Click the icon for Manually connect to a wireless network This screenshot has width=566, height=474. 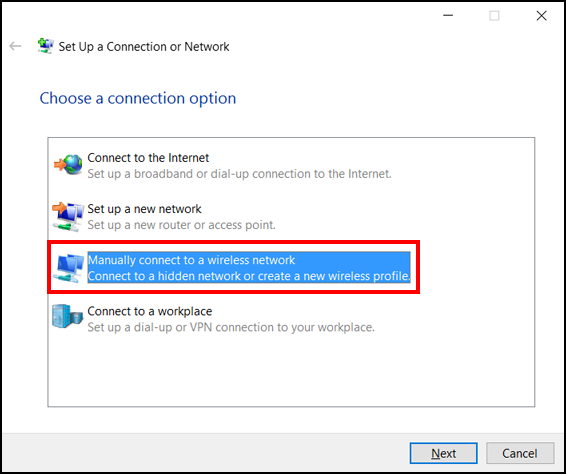(x=69, y=268)
